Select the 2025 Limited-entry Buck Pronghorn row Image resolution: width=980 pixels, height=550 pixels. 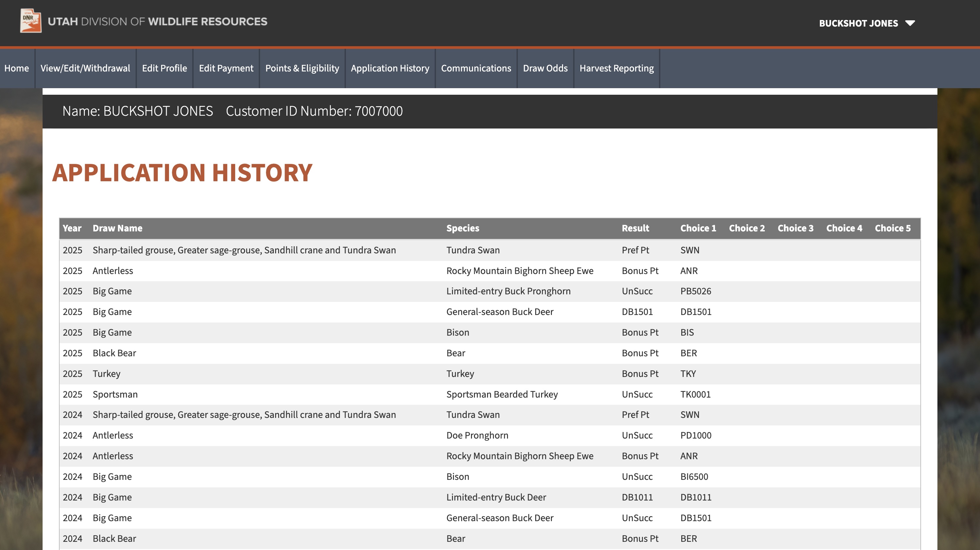508,291
